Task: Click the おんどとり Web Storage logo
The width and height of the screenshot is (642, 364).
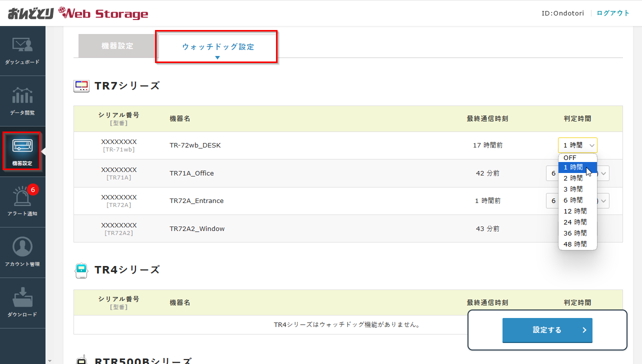Action: click(x=78, y=13)
